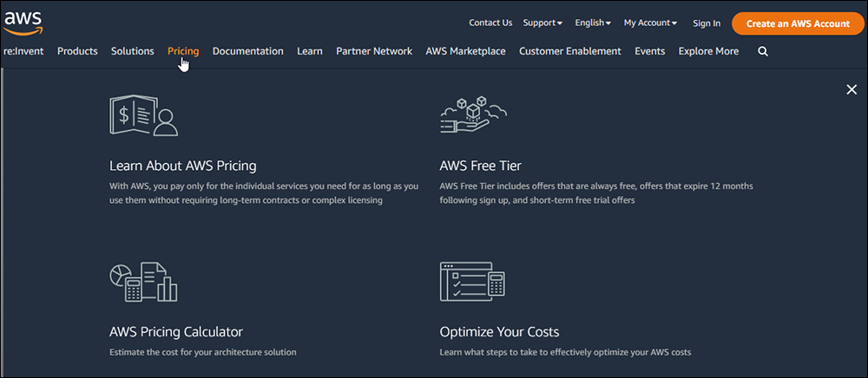
Task: Open the Contact Us link
Action: pos(490,23)
